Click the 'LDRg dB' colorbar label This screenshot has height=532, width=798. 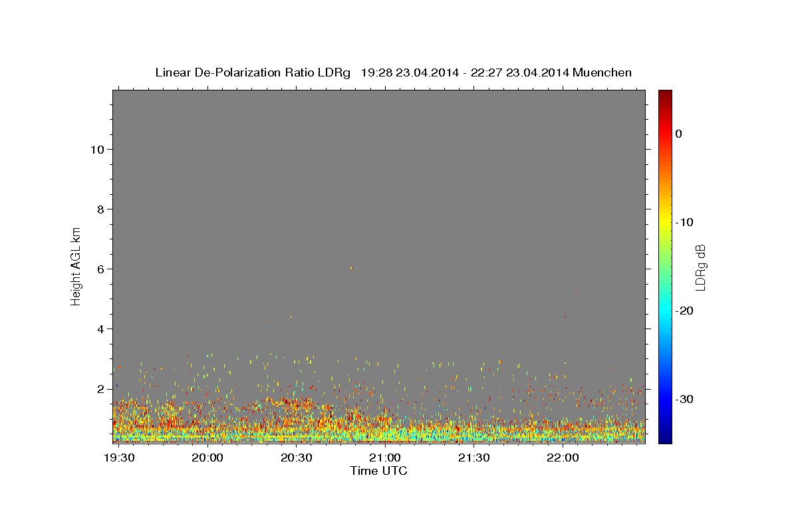(x=700, y=267)
